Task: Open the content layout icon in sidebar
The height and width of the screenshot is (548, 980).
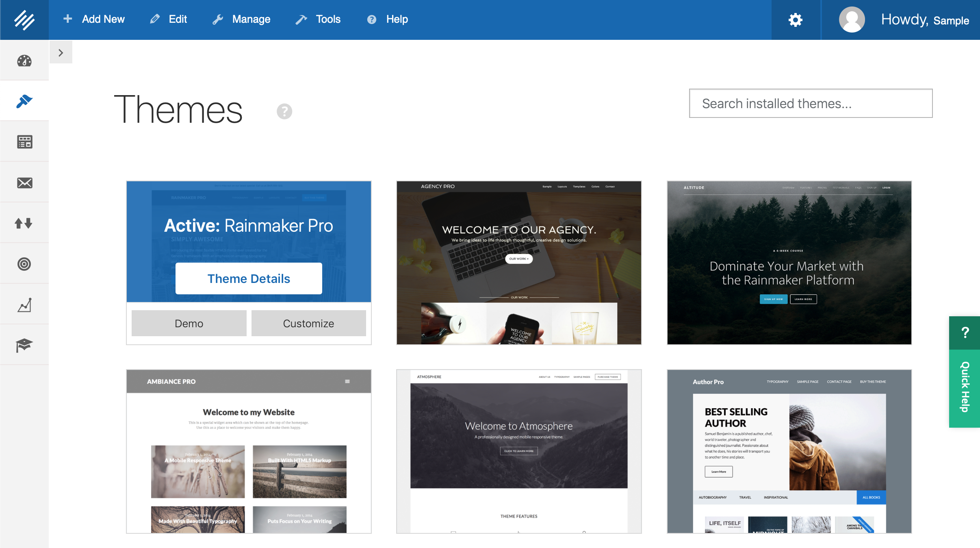Action: [x=24, y=142]
